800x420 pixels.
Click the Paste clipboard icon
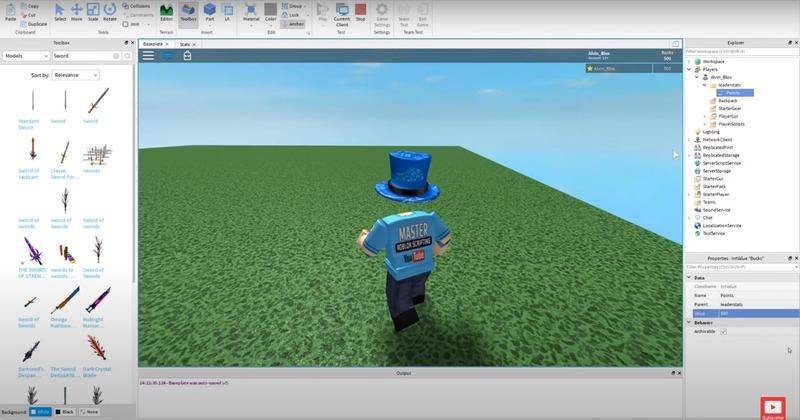10,12
